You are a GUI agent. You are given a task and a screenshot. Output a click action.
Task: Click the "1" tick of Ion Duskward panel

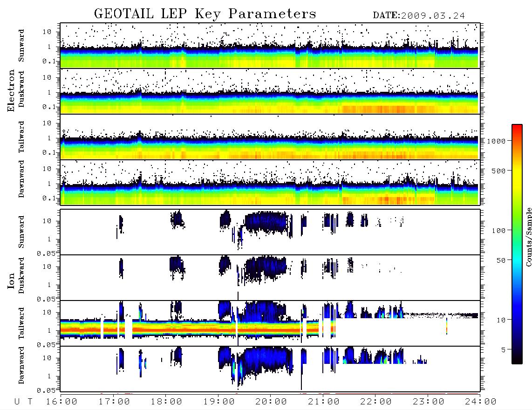coord(49,285)
